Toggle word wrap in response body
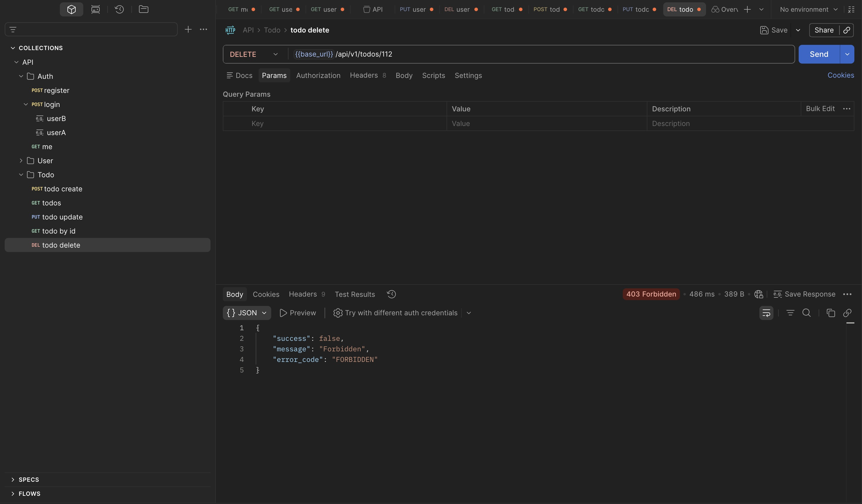 (x=766, y=313)
